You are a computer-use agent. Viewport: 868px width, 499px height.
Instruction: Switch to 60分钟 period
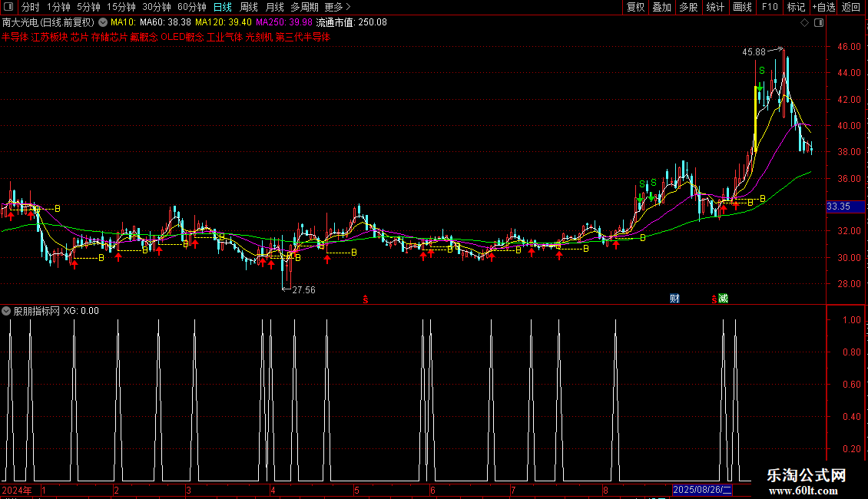coord(192,7)
